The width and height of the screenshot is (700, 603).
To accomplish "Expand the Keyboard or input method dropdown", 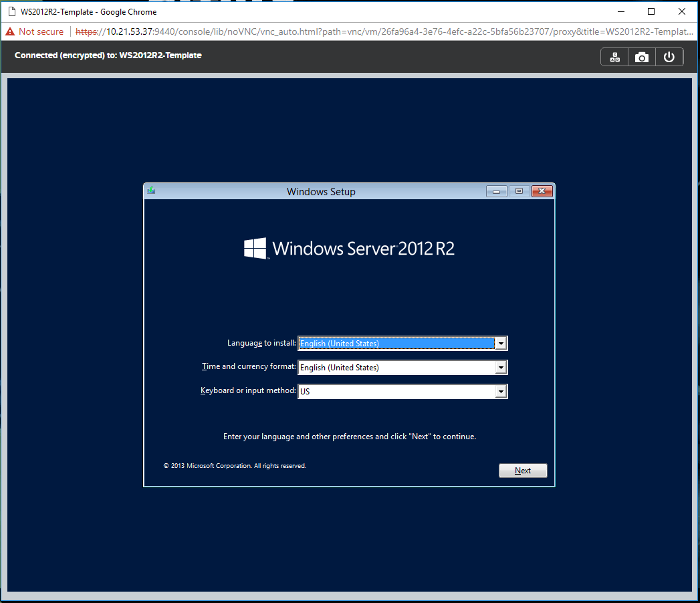I will pyautogui.click(x=501, y=391).
